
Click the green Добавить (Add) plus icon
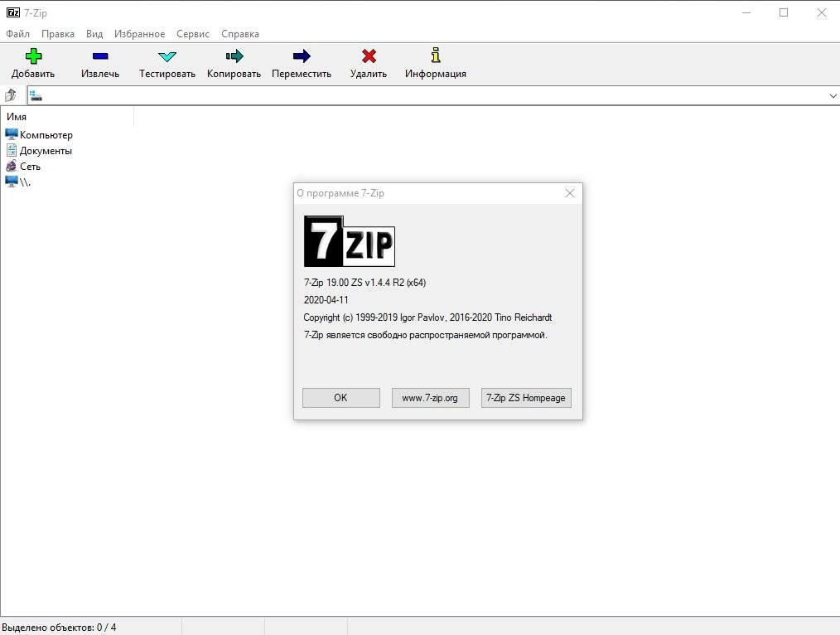[33, 56]
